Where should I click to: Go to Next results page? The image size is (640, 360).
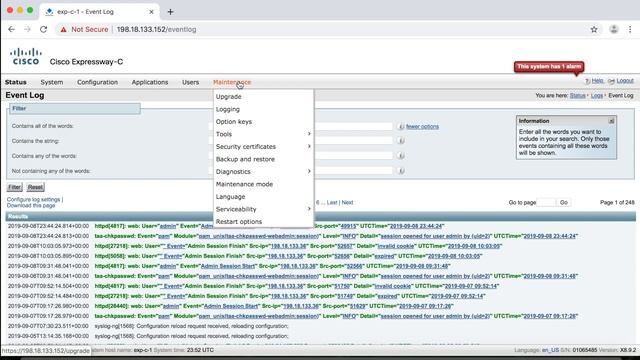(347, 202)
